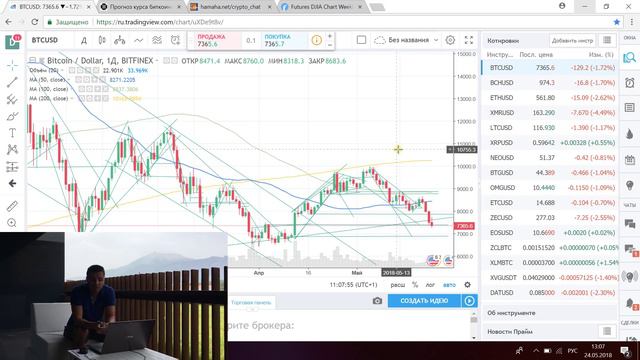Open the Д timeframe interval dropdown
Image resolution: width=640 pixels, height=360 pixels.
84,40
